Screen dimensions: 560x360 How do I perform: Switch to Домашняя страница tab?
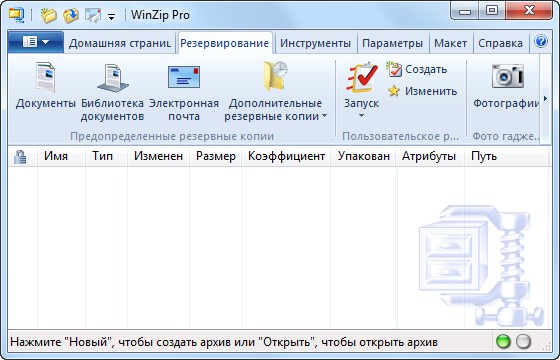pyautogui.click(x=120, y=43)
